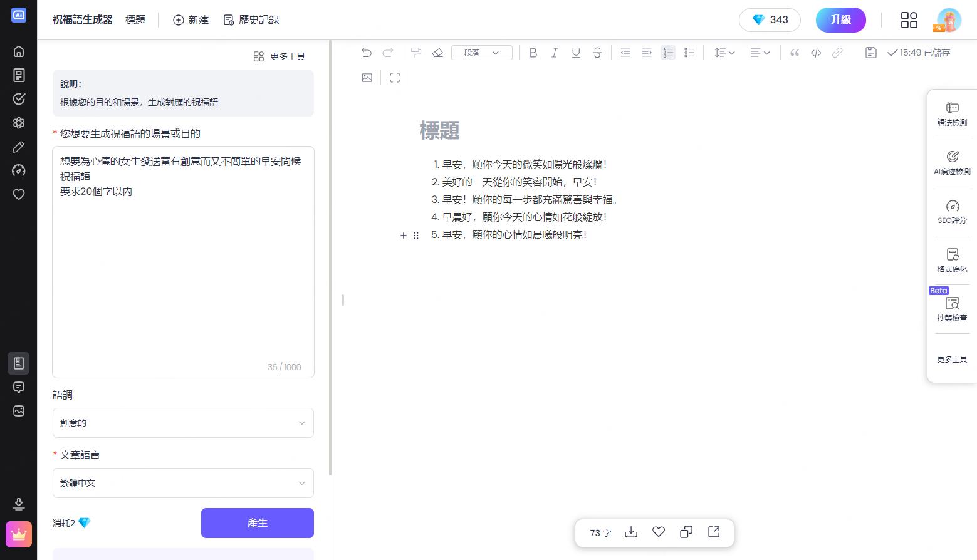Toggle block quote formatting
This screenshot has height=560, width=977.
(795, 53)
